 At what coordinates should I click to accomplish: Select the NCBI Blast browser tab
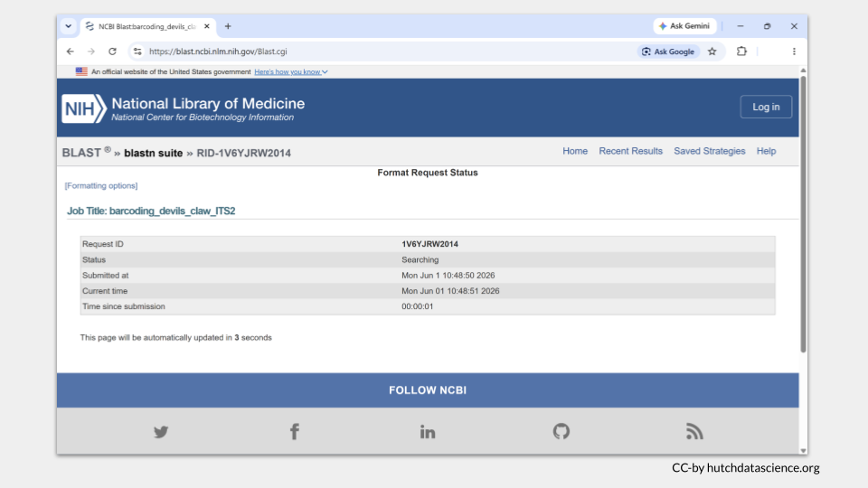coord(147,26)
